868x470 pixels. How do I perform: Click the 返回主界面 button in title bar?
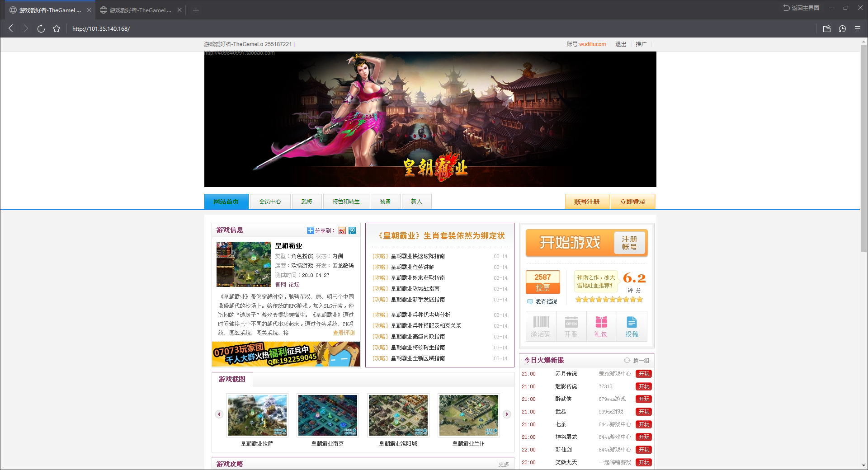coord(801,8)
